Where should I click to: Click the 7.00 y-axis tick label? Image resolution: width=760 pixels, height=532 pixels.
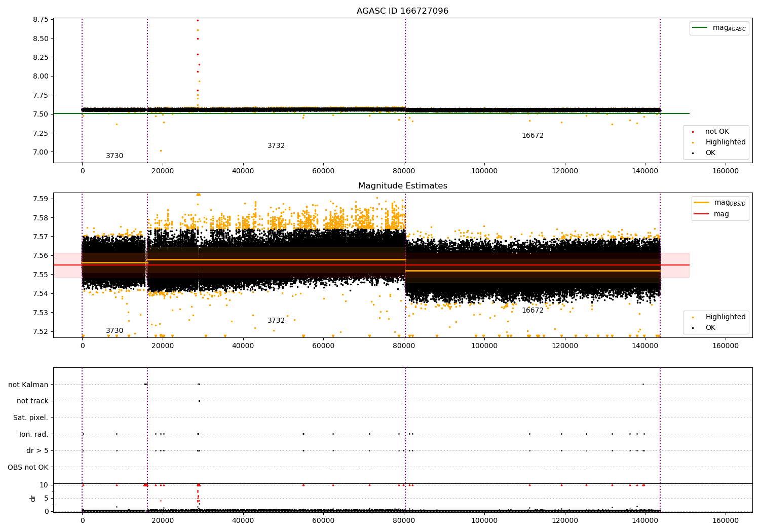(x=40, y=152)
